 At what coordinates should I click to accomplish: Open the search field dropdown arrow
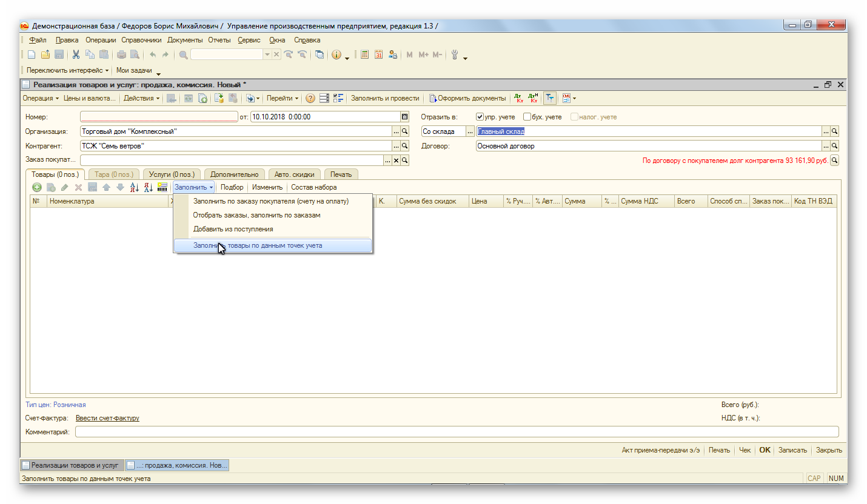click(267, 55)
